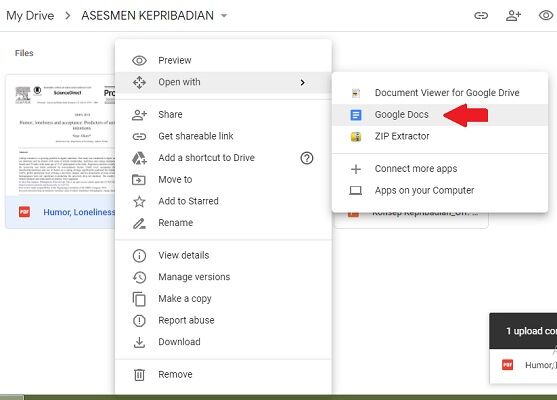Click the trash icon beside Remove
The width and height of the screenshot is (557, 400).
point(139,375)
